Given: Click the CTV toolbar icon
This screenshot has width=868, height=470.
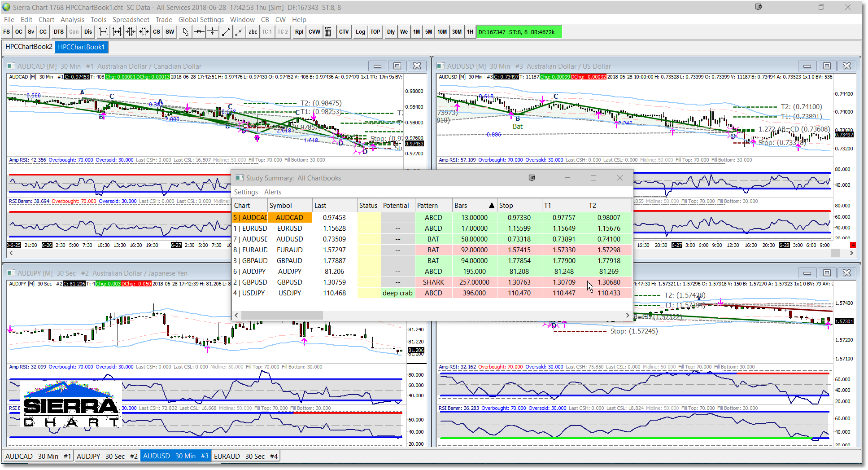Looking at the screenshot, I should [344, 31].
